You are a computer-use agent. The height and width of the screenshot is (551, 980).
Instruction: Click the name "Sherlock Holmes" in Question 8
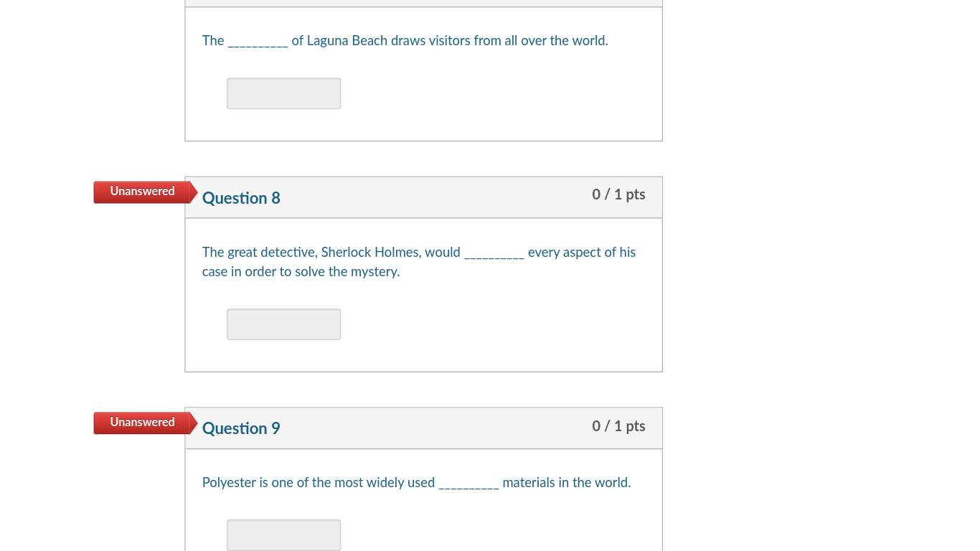coord(370,253)
